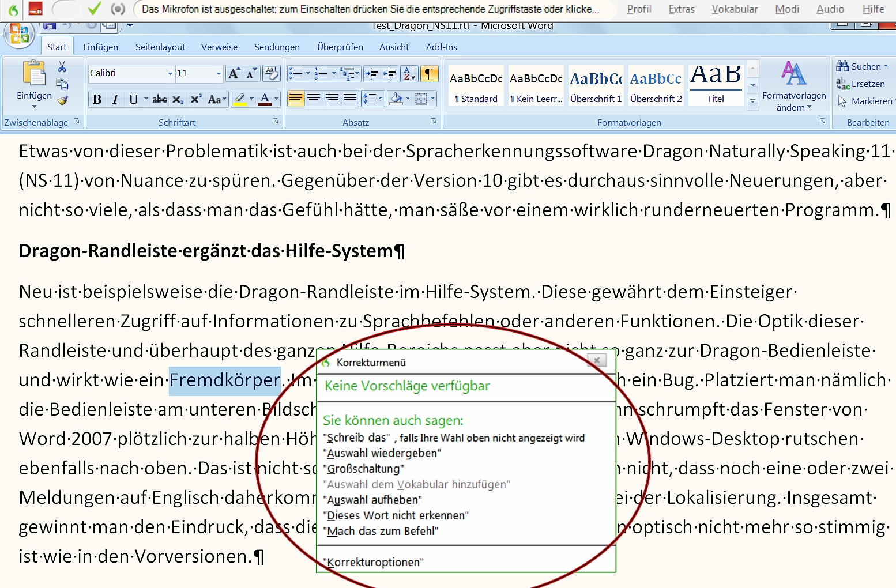Apply the yellow text highlight color
This screenshot has height=588, width=896.
[x=240, y=99]
